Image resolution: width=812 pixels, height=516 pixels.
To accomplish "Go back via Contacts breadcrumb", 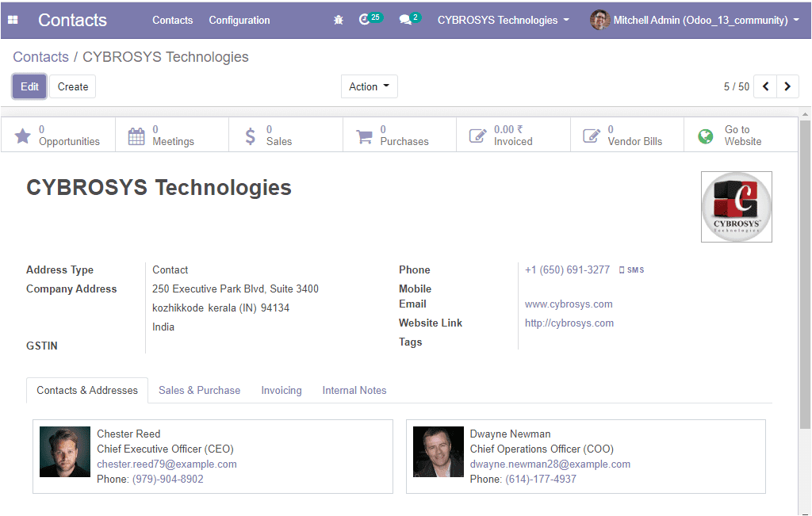I will point(40,57).
